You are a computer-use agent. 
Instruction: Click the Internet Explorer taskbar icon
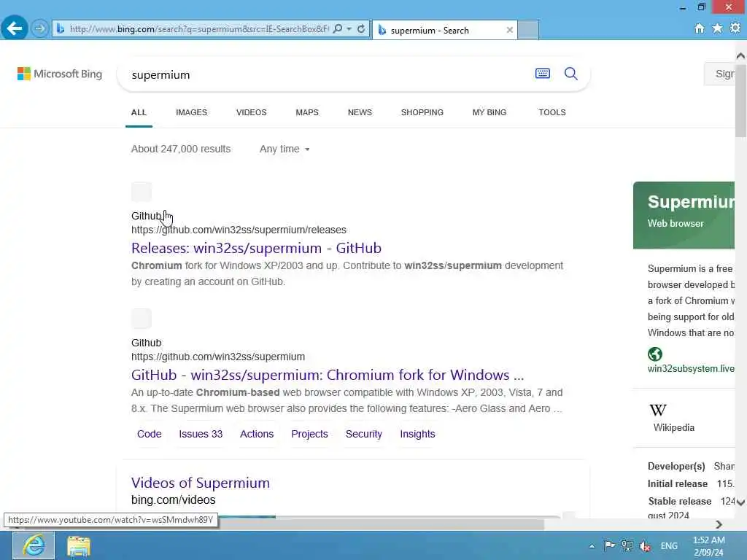[x=34, y=545]
